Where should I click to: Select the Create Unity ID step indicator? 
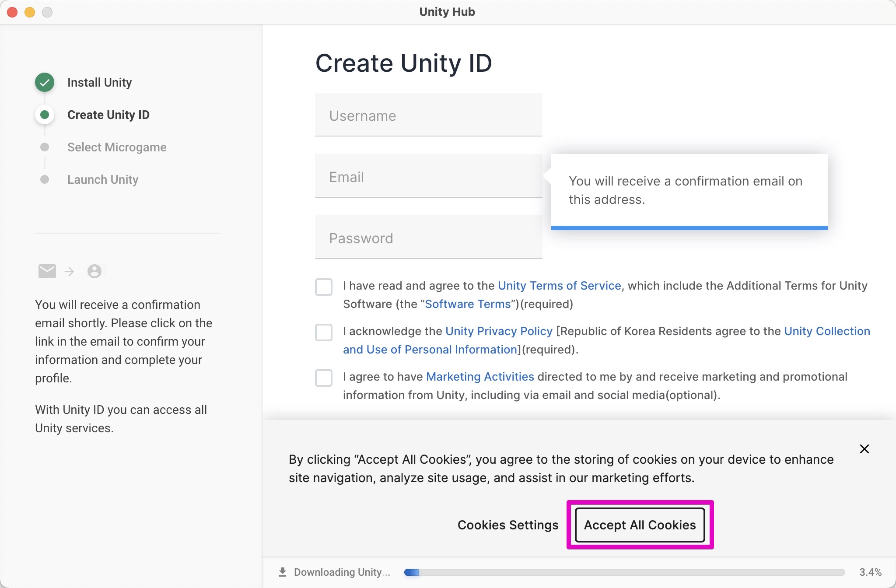pos(44,115)
